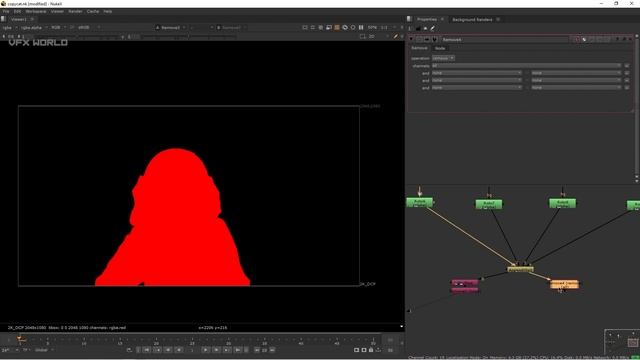Select the third green Roto node

click(x=562, y=203)
